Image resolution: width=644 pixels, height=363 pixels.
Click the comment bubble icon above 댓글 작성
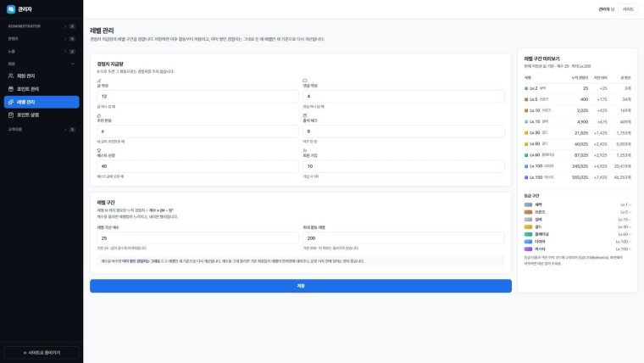(305, 81)
